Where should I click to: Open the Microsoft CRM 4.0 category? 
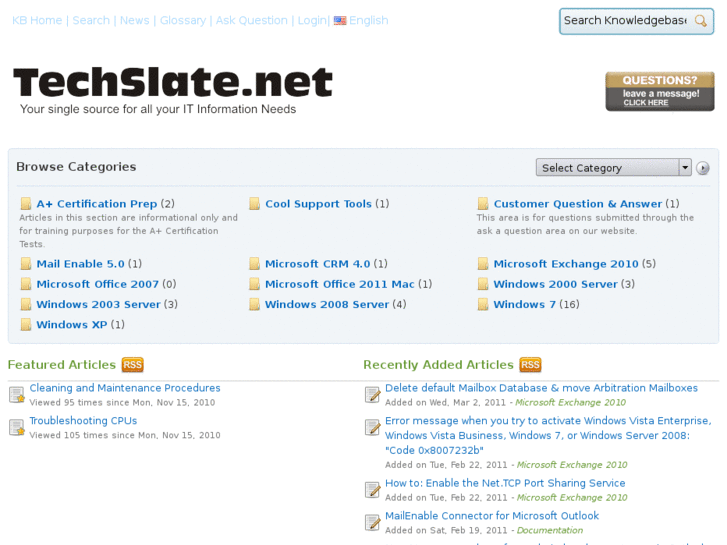pyautogui.click(x=318, y=263)
